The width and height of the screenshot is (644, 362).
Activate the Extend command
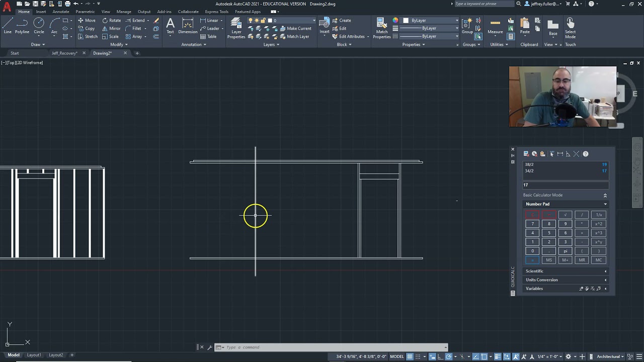[135, 21]
